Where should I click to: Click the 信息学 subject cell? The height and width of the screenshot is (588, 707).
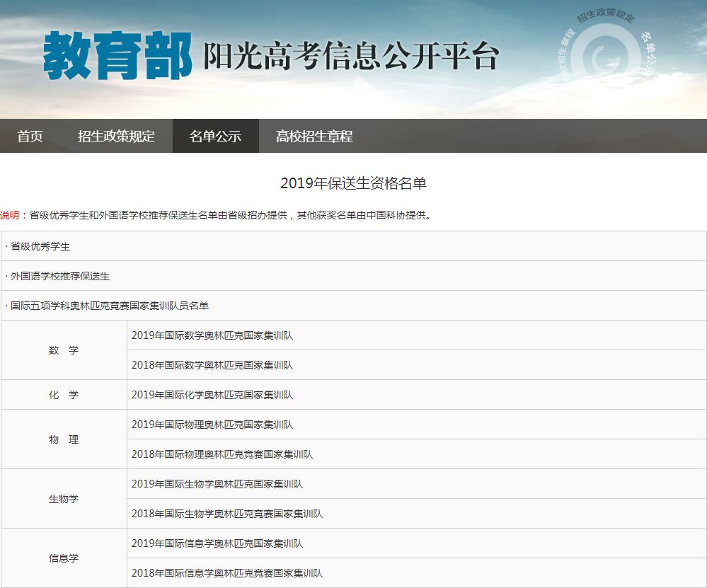tap(64, 559)
